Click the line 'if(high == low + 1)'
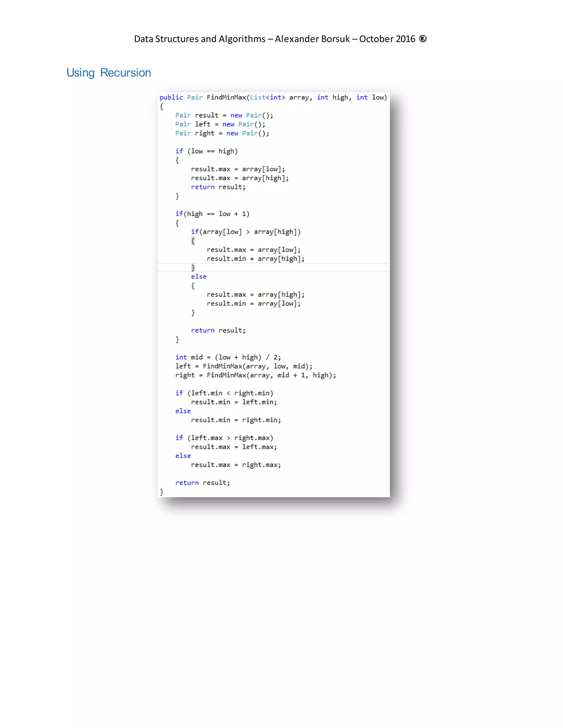Screen dimensions: 563x728 (212, 214)
